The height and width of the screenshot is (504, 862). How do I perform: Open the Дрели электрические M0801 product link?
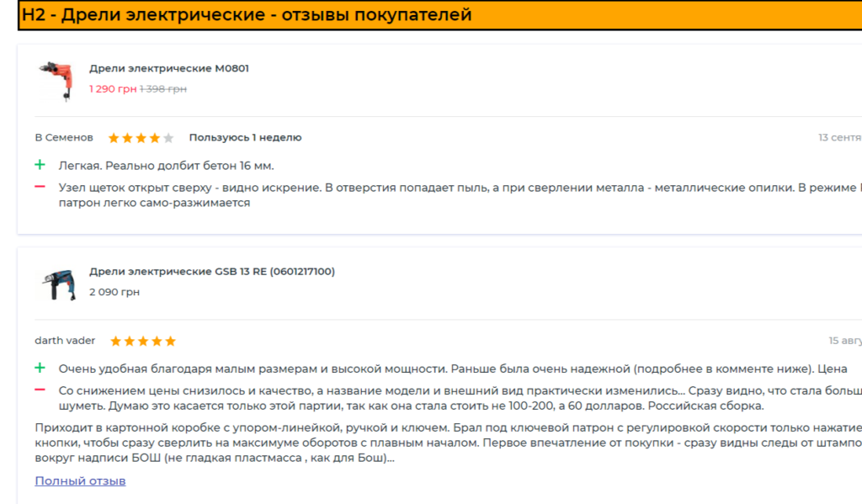click(168, 68)
